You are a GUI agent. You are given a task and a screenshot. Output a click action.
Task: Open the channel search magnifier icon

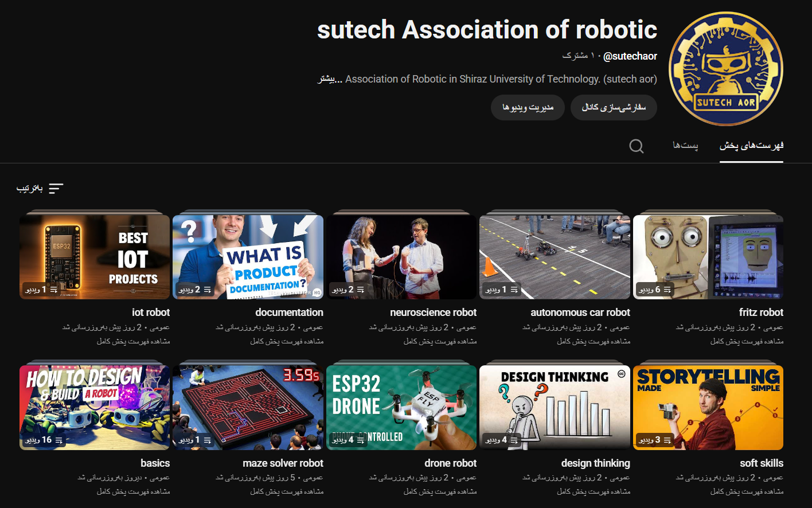point(637,146)
